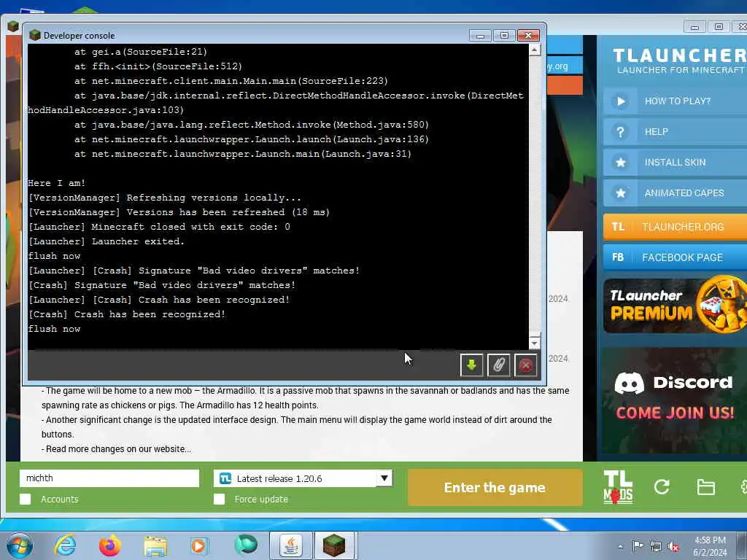The image size is (747, 560).
Task: Click the TLAUNCHER logo header
Action: (680, 61)
